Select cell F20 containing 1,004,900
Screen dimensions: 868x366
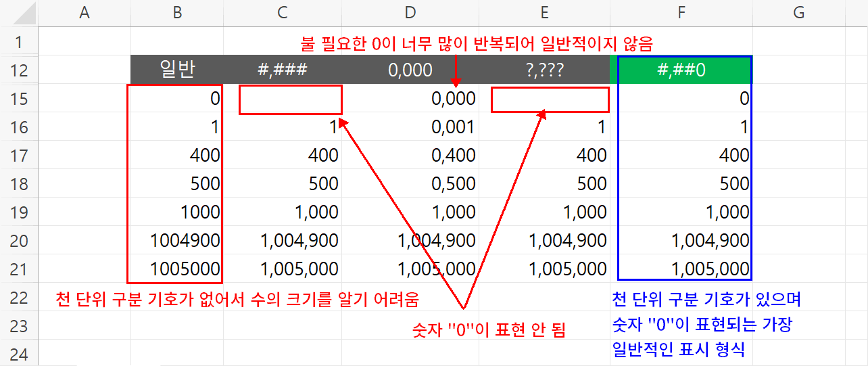tap(681, 240)
